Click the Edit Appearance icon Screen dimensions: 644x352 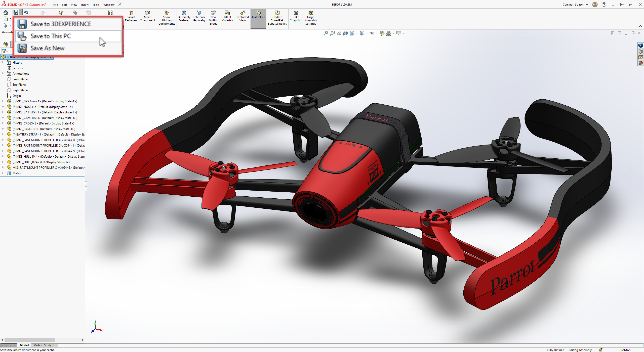pos(382,33)
